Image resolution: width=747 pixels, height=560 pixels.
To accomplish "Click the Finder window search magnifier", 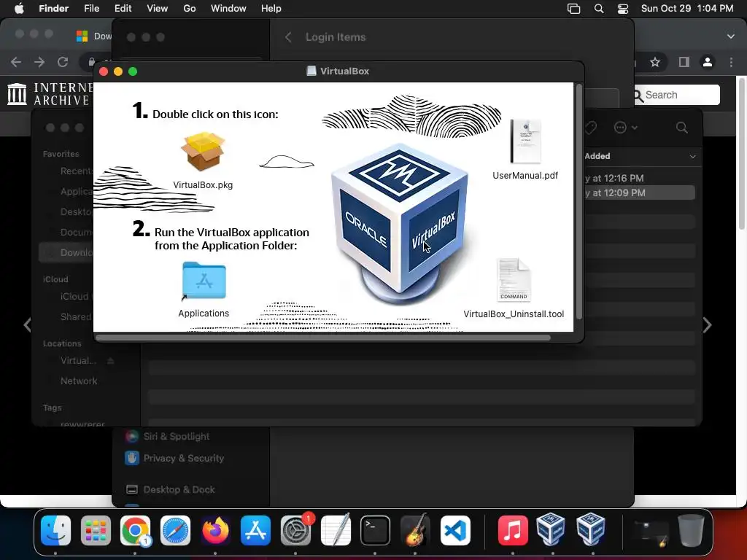I will click(x=682, y=128).
